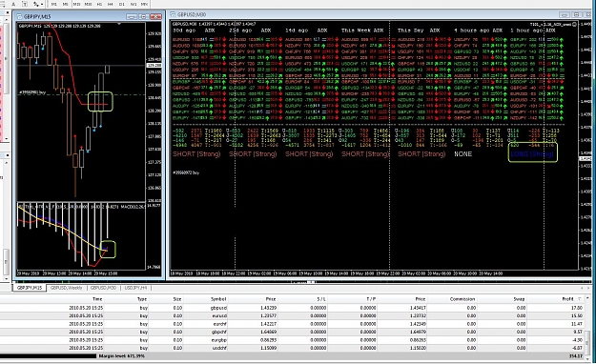Select the eurchf order row
This screenshot has width=596, height=364.
pyautogui.click(x=292, y=324)
